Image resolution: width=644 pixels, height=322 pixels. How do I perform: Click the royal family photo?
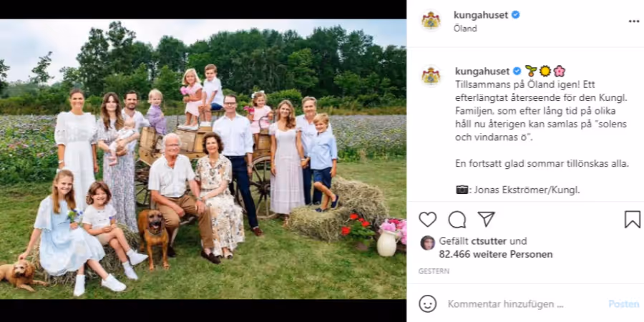tap(203, 160)
